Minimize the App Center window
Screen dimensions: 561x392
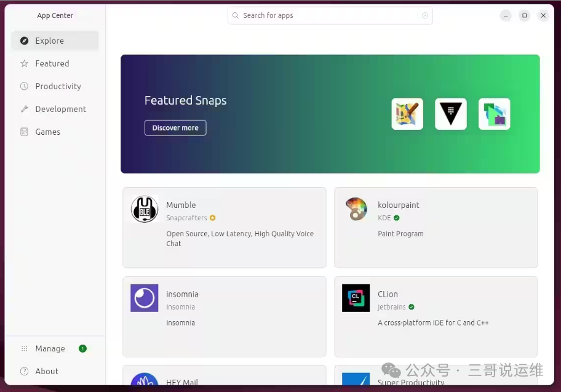click(506, 15)
